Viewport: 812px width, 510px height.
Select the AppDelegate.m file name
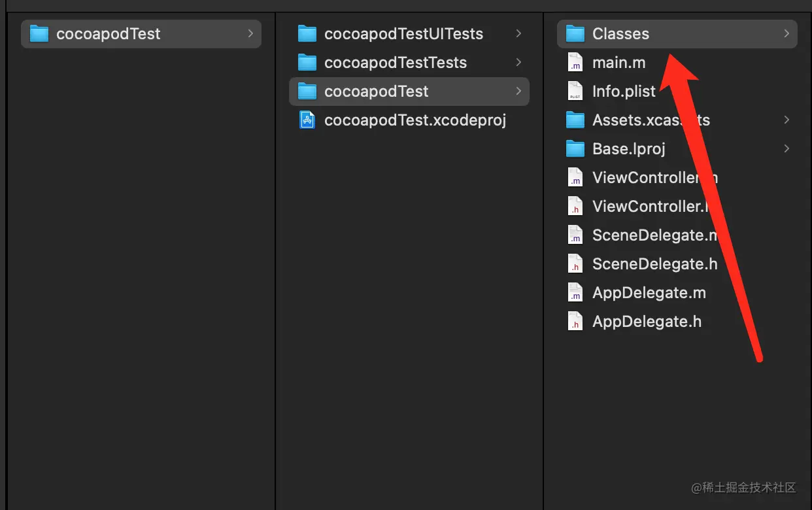point(649,293)
